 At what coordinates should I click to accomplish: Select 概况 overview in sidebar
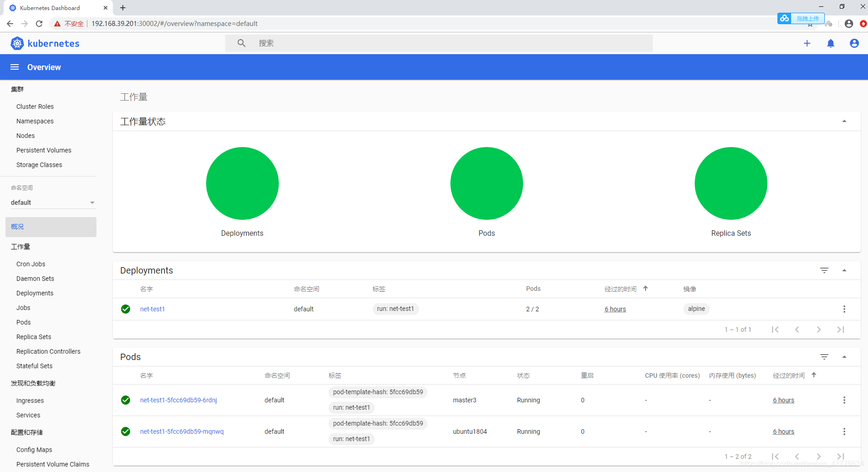[x=51, y=227]
